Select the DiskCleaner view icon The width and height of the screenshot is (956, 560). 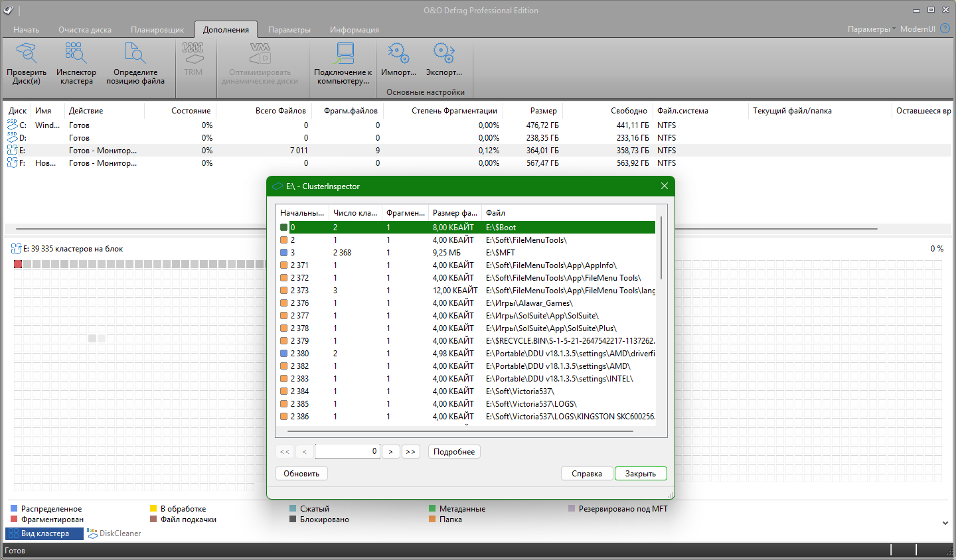coord(92,533)
